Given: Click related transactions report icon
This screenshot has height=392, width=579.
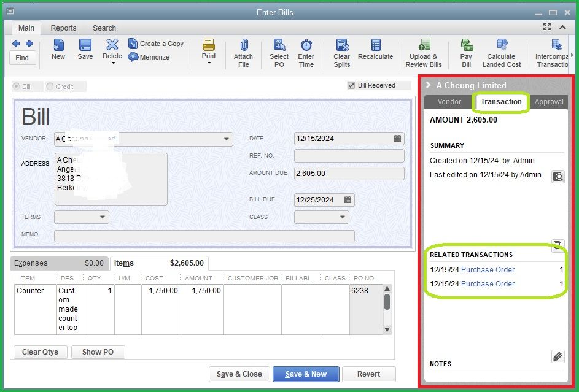Looking at the screenshot, I should coord(558,245).
